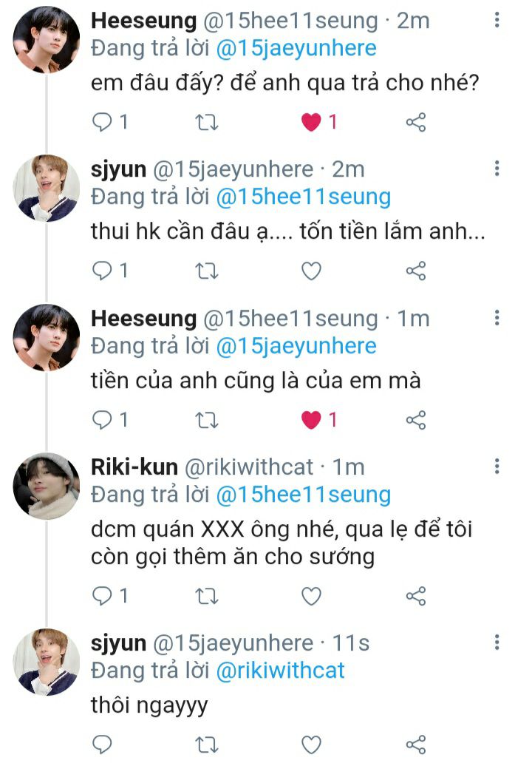Retweet Heeseung's "em đâu đấy" tweet
This screenshot has width=532, height=763.
[207, 122]
